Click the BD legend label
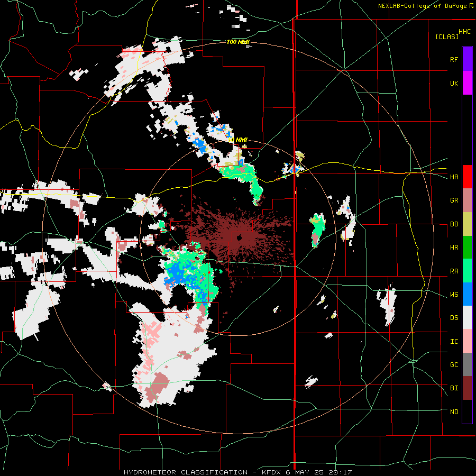 coord(454,224)
